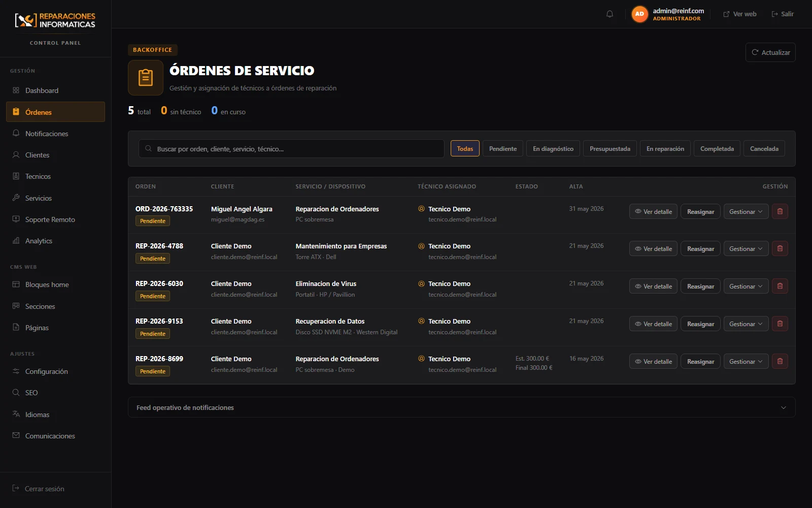
Task: Open Clientes section
Action: tap(55, 155)
